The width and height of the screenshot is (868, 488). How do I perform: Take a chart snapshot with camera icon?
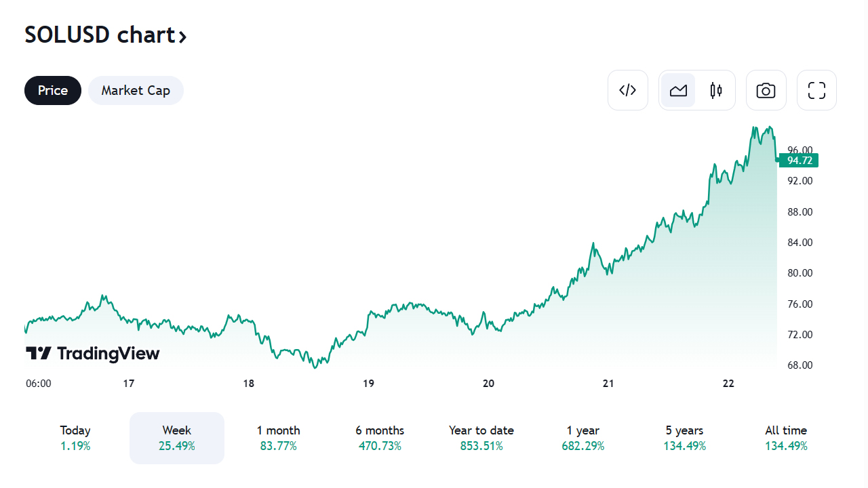pyautogui.click(x=766, y=90)
